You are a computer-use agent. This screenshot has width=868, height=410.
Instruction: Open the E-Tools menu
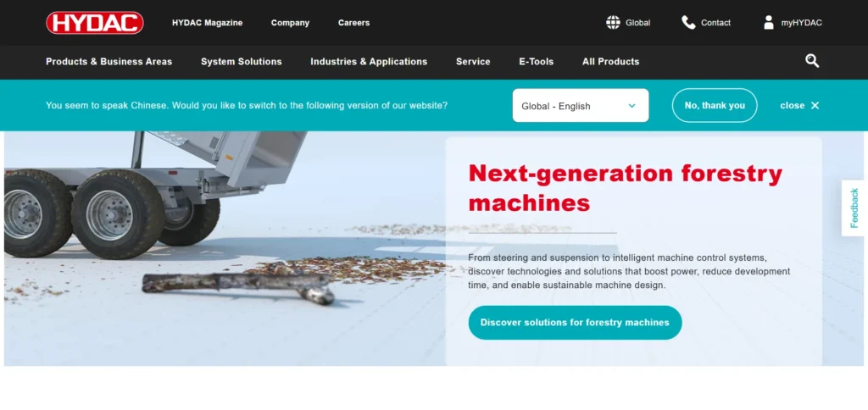pos(536,62)
